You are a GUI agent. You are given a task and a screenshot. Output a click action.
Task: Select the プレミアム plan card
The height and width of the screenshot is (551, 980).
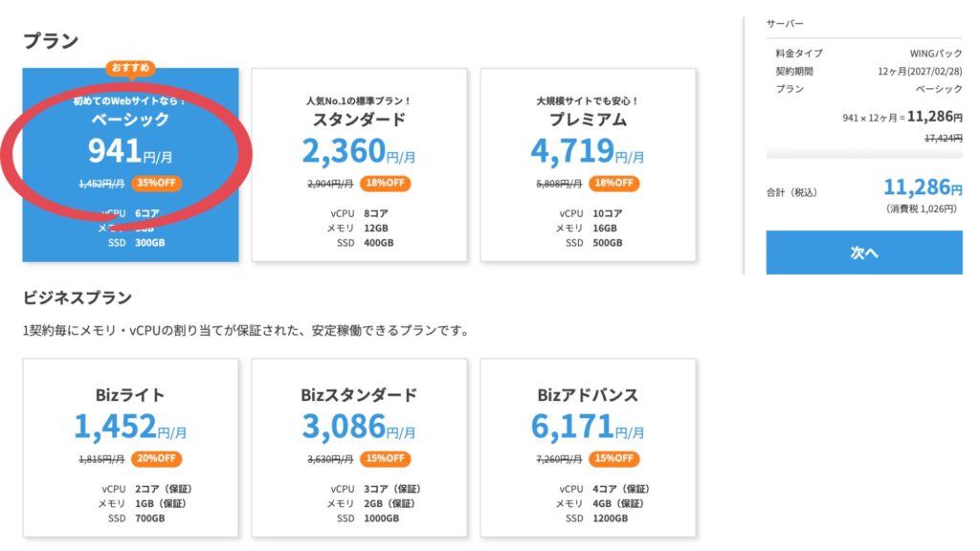pyautogui.click(x=588, y=165)
